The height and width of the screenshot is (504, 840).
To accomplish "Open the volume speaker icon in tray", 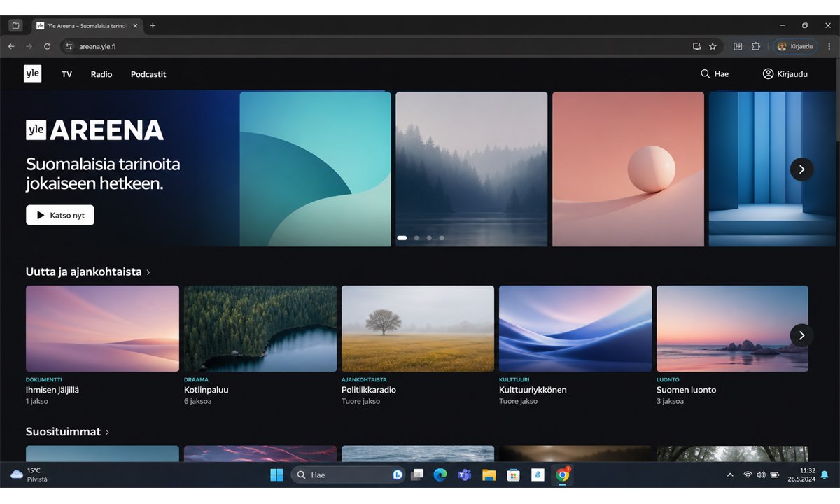I will pos(761,475).
